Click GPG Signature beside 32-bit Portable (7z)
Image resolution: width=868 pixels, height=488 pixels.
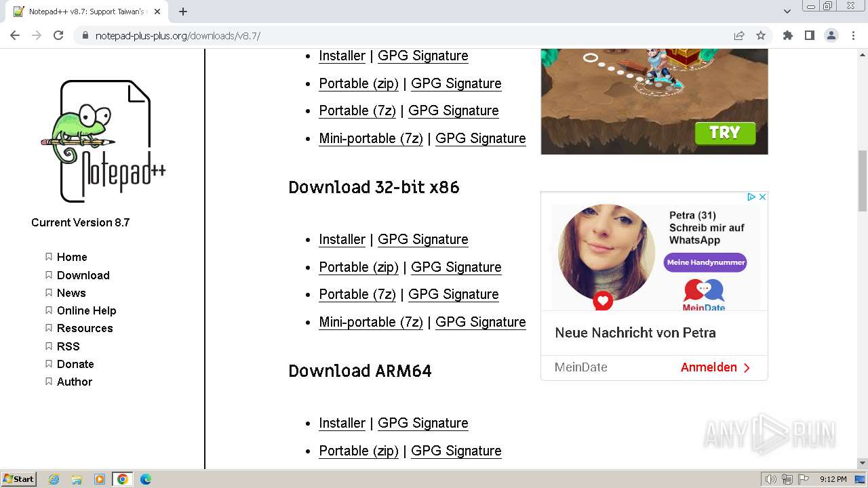453,294
